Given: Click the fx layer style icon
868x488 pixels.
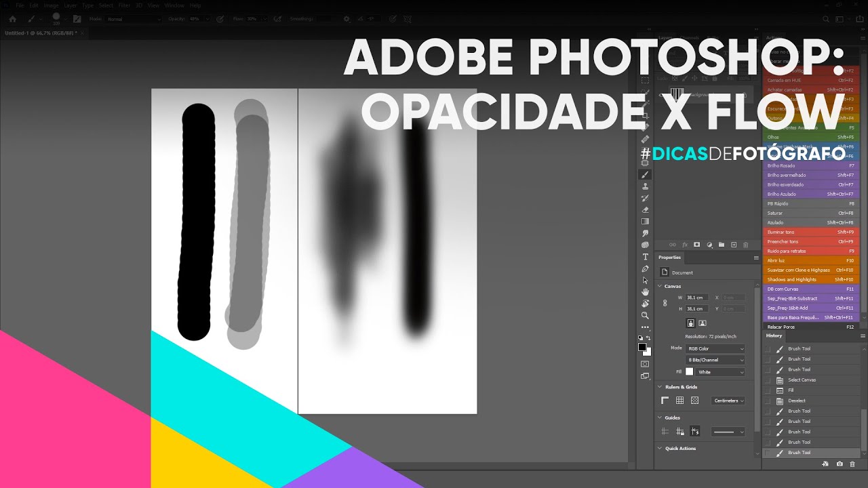Looking at the screenshot, I should [x=685, y=245].
